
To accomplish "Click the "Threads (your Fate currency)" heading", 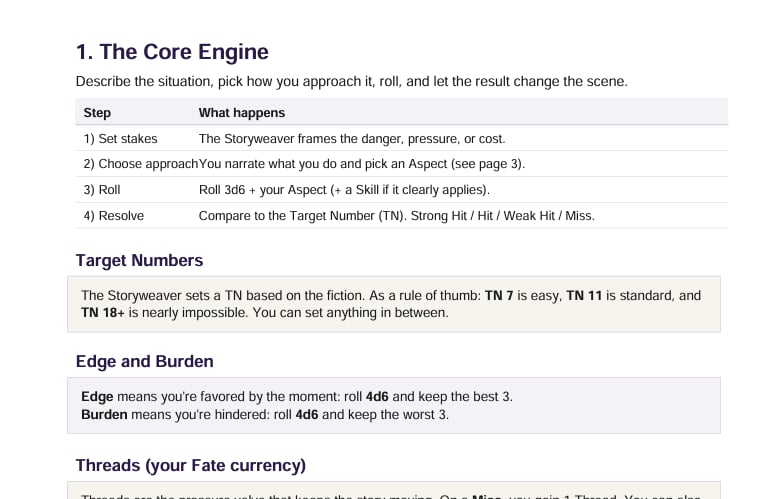I will coord(190,465).
